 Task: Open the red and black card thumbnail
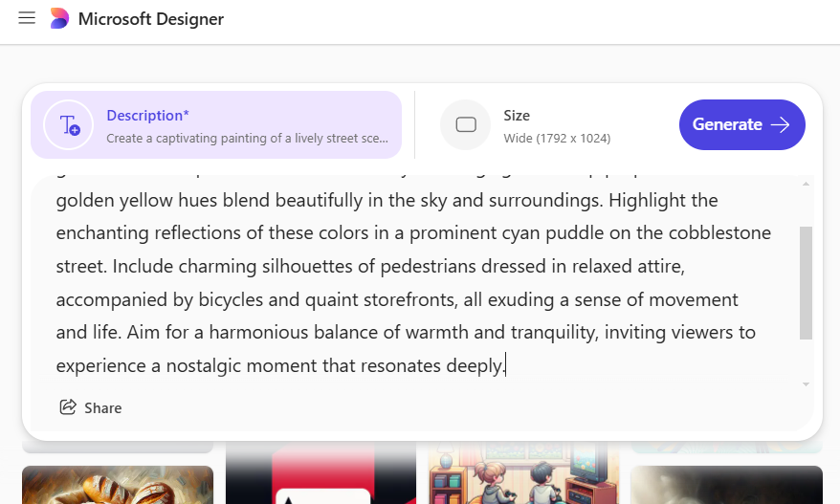click(x=321, y=473)
